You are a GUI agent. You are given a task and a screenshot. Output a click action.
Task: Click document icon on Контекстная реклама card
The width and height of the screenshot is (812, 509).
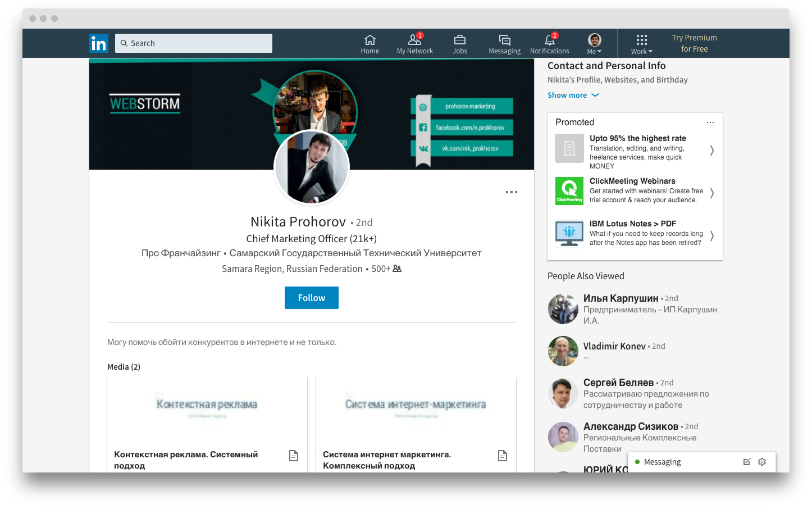pos(294,456)
